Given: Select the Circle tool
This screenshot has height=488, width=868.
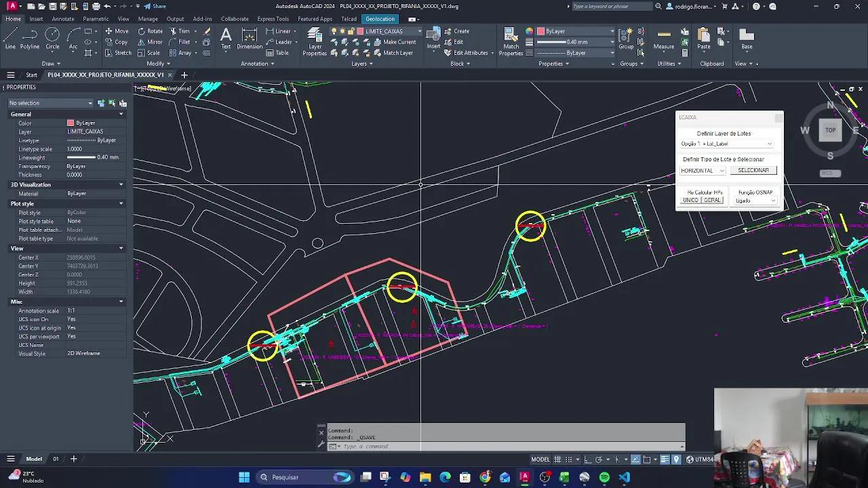Looking at the screenshot, I should [52, 38].
